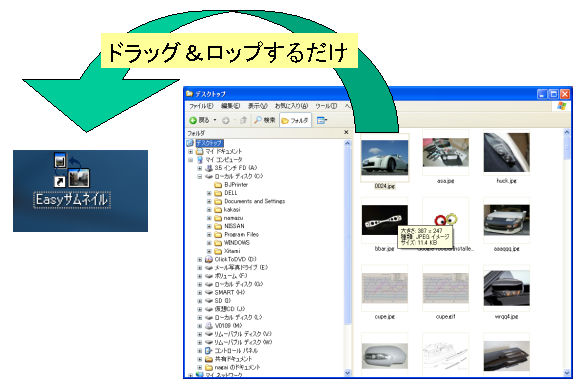Viewport: 581px width, 384px height.
Task: Select the wrqq4.jpg mirror thumbnail
Action: tap(507, 288)
